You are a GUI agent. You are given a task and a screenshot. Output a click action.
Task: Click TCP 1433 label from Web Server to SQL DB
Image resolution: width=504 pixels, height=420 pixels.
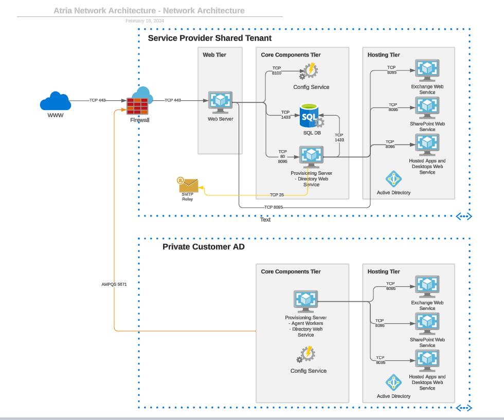coord(285,115)
